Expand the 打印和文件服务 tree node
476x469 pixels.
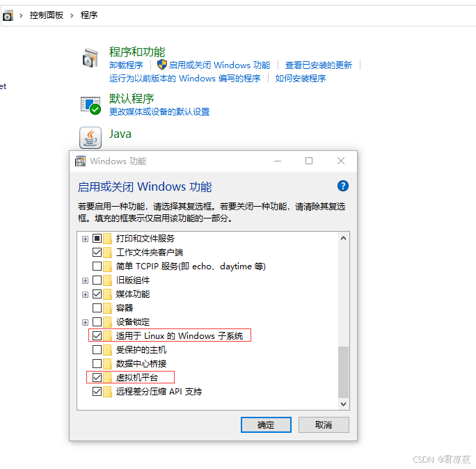pos(85,239)
